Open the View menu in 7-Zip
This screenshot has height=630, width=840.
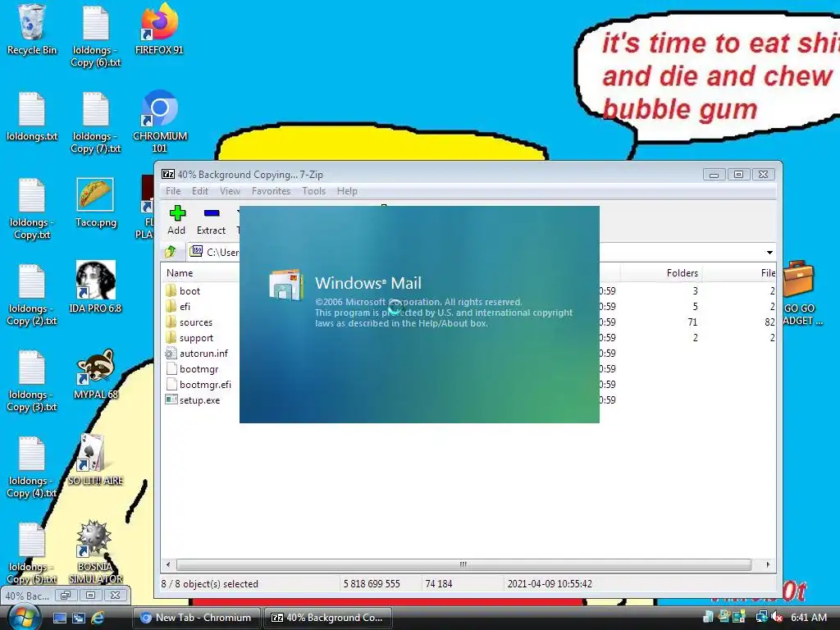point(230,191)
